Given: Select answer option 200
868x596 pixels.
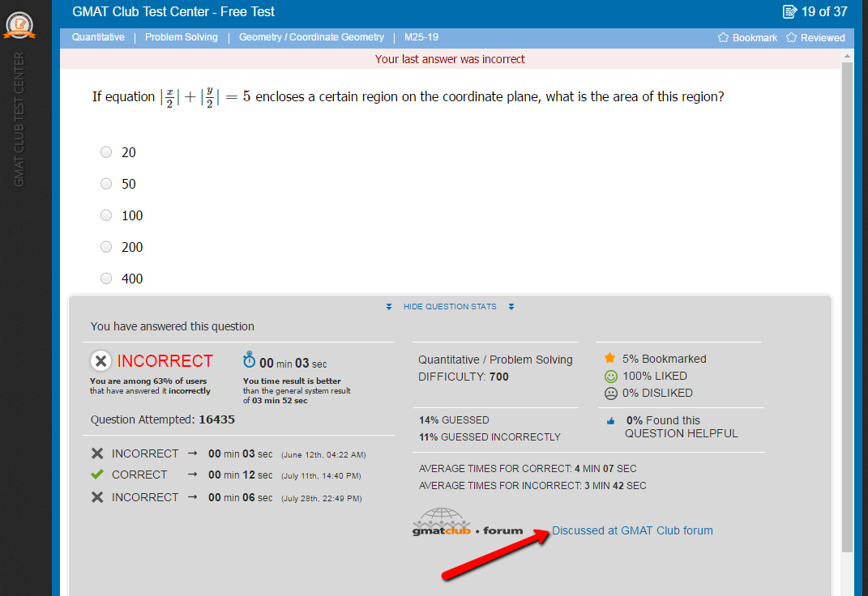Looking at the screenshot, I should 106,247.
